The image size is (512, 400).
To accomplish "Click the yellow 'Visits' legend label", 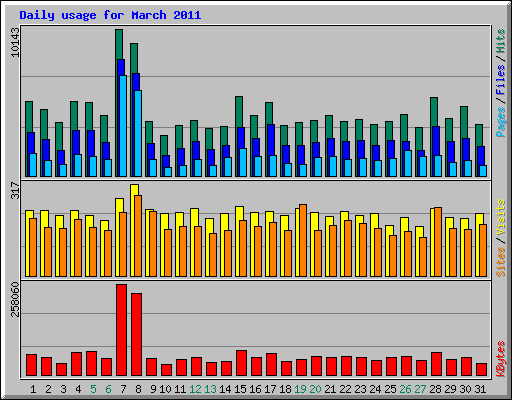I will click(500, 217).
